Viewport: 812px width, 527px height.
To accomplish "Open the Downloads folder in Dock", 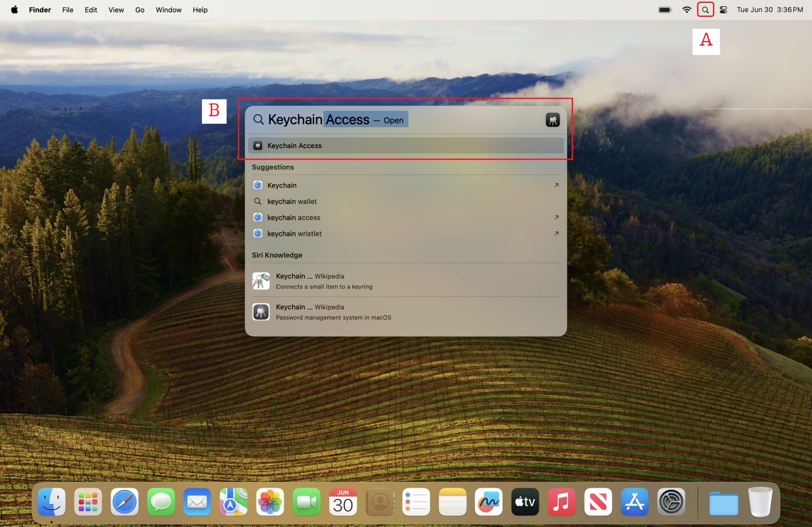I will 724,503.
